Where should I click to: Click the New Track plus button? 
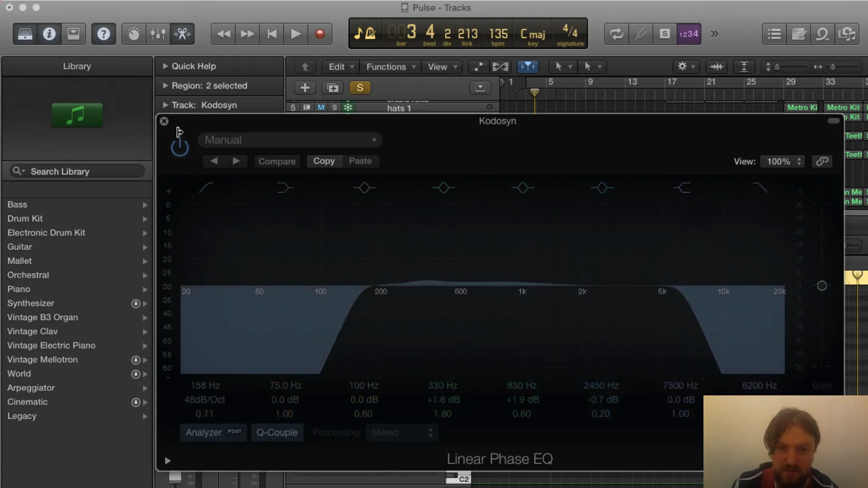pos(305,88)
